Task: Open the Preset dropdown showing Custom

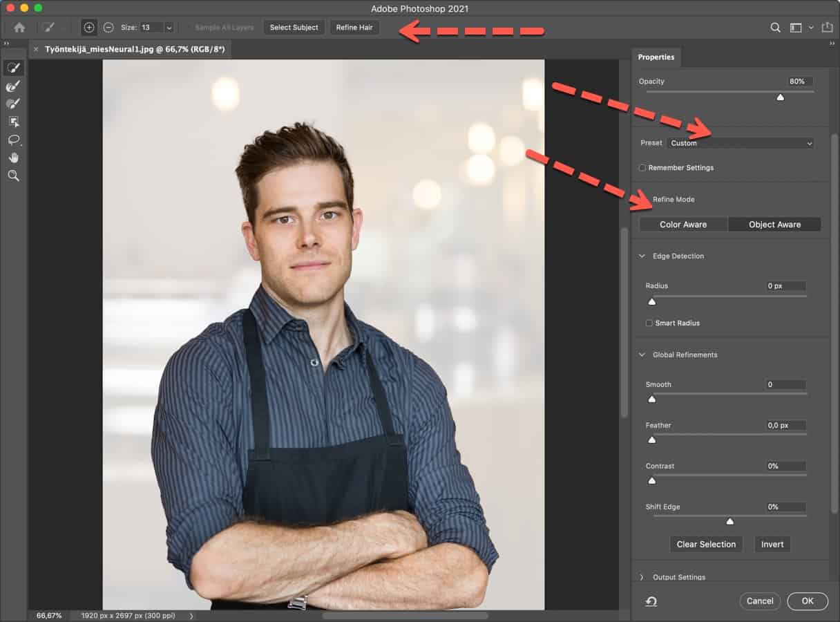Action: click(x=741, y=143)
